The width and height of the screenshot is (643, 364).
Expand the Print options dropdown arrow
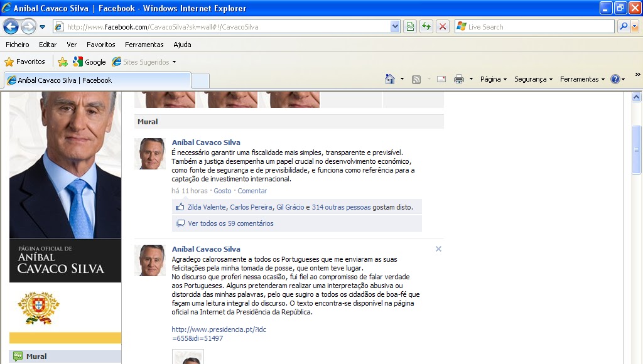(x=471, y=79)
